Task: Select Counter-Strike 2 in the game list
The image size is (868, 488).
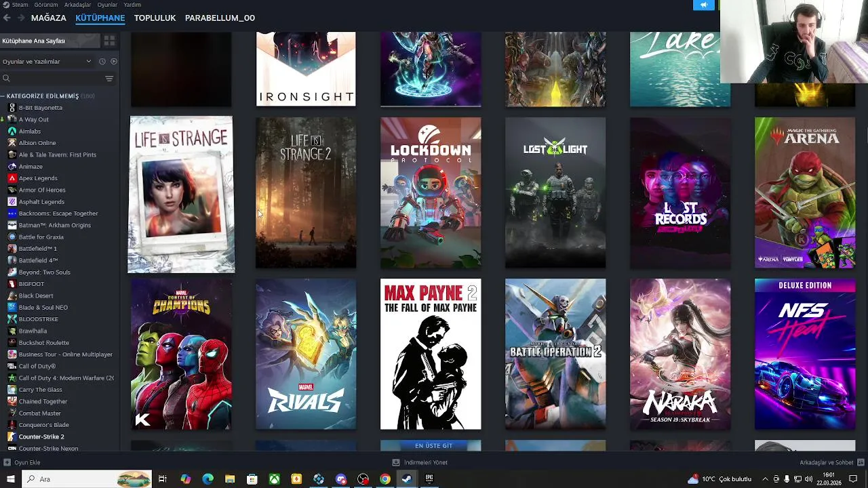Action: point(41,436)
